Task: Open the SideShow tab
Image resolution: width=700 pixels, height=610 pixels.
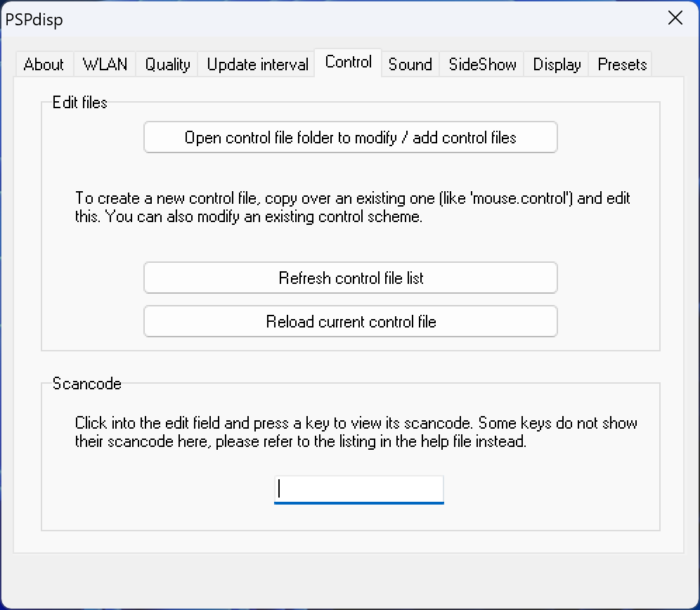Action: (482, 65)
